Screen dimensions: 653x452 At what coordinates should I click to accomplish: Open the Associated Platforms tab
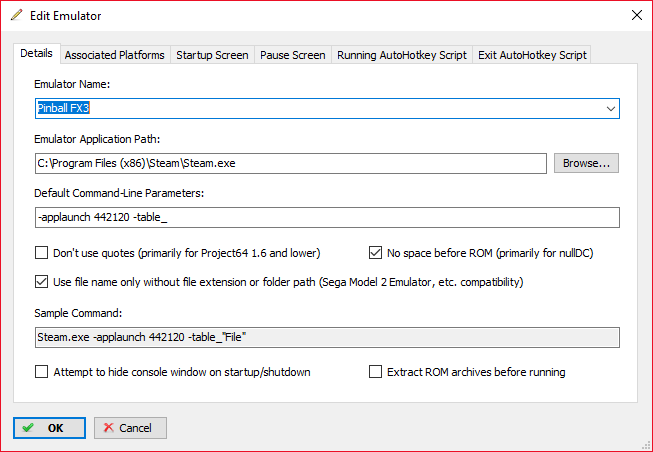115,55
